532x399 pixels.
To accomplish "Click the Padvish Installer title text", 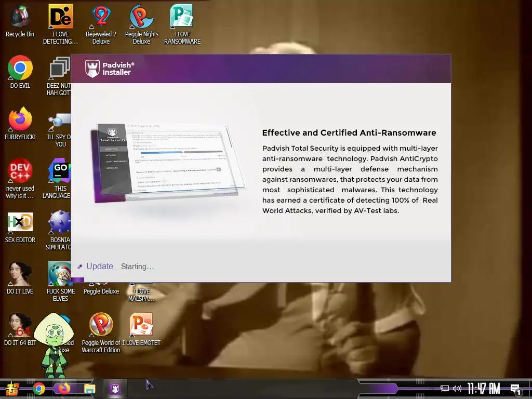I will tap(118, 69).
